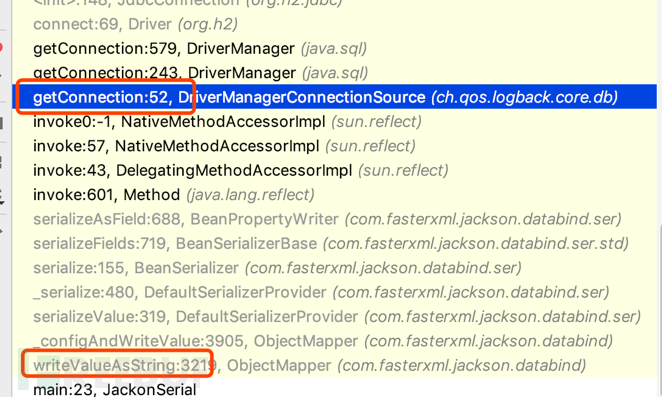Viewport: 662px width, 397px height.
Task: Select getConnection:579 DriverManager frame
Action: pos(334,49)
